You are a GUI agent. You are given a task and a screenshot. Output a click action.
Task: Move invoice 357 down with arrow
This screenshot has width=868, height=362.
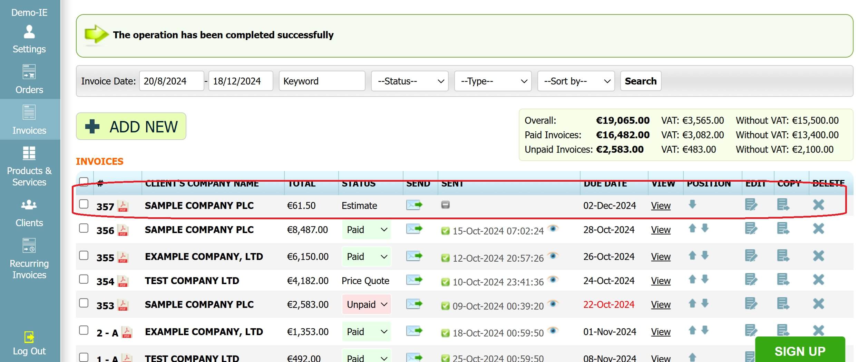coord(692,204)
